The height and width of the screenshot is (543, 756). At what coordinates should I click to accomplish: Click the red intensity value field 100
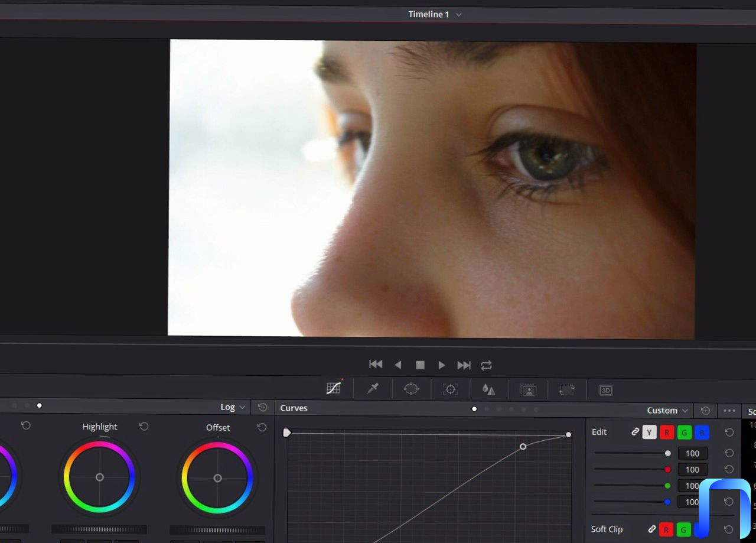[692, 470]
